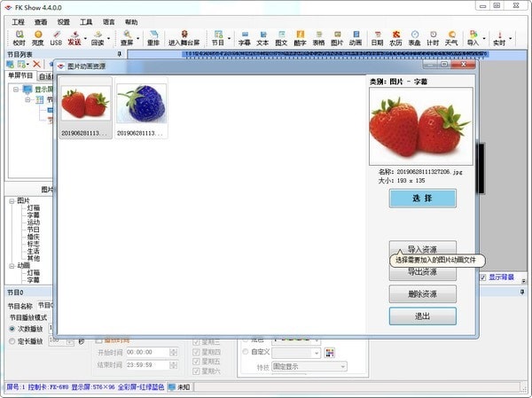Click the USB export icon
This screenshot has width=532, height=398.
click(56, 38)
